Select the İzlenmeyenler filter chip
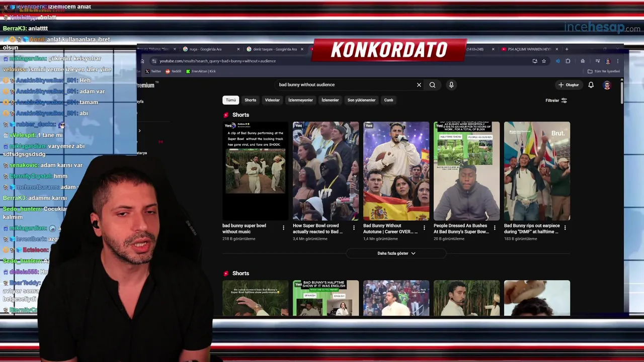Viewport: 644px width, 362px height. coord(300,100)
